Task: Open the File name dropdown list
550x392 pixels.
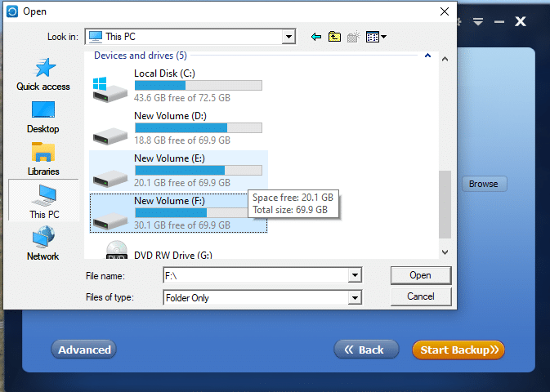Action: click(x=355, y=276)
